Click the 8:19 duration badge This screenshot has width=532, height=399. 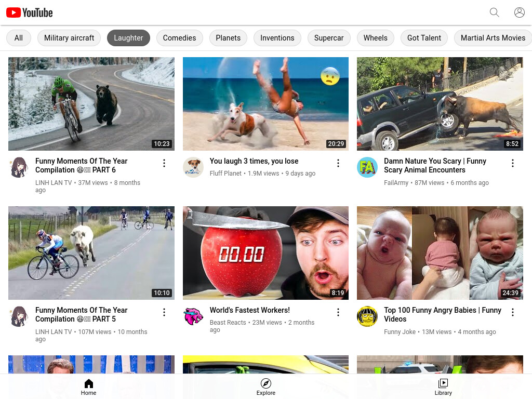[338, 293]
